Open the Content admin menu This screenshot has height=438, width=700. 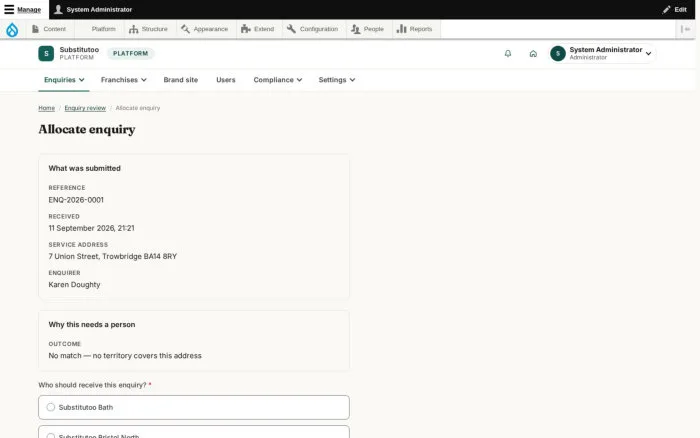49,29
